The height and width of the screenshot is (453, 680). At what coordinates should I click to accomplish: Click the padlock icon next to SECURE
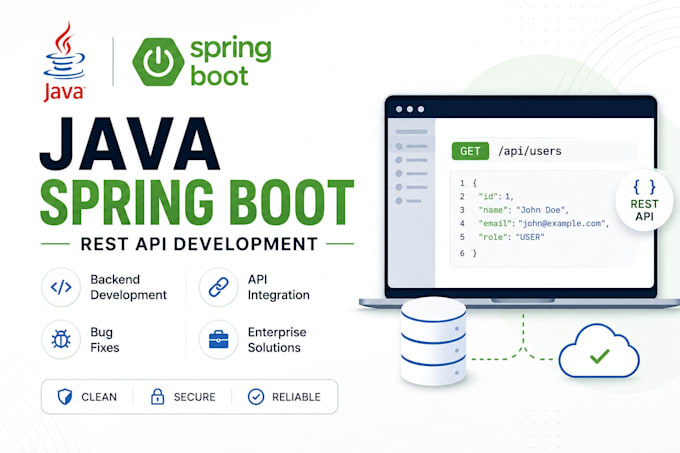157,397
